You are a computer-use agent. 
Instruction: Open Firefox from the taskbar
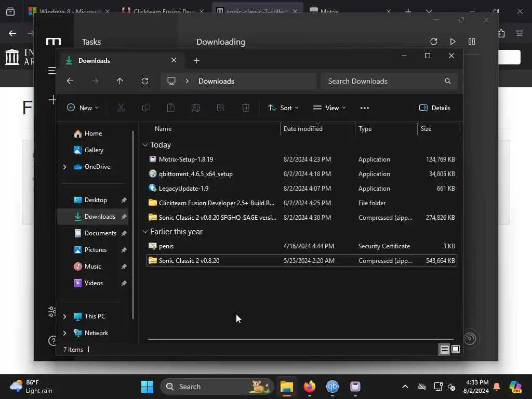(x=310, y=387)
